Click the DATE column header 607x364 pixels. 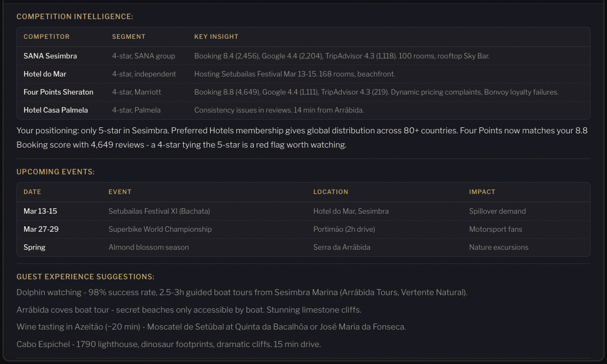32,192
